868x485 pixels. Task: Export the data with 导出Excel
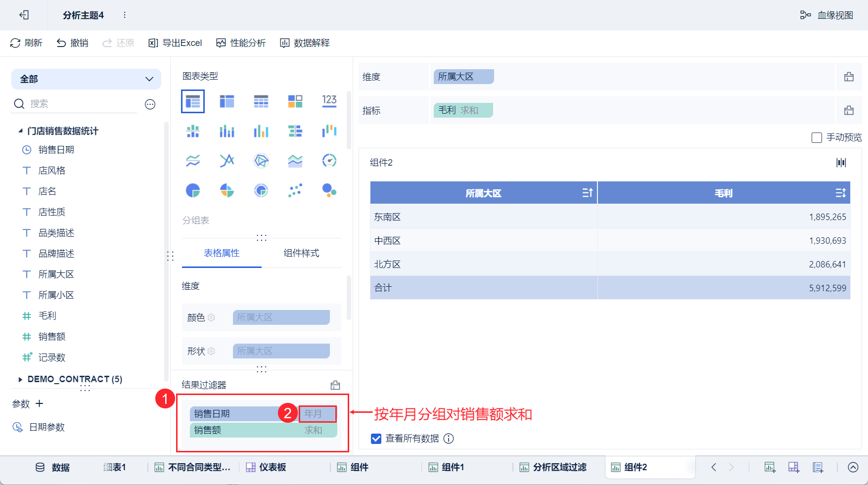175,43
